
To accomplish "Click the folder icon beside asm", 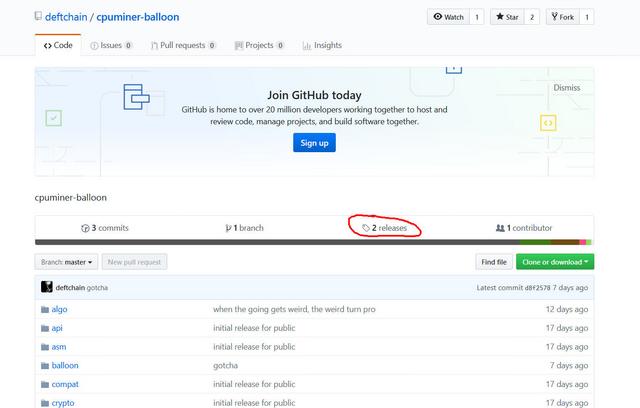I will pyautogui.click(x=45, y=347).
